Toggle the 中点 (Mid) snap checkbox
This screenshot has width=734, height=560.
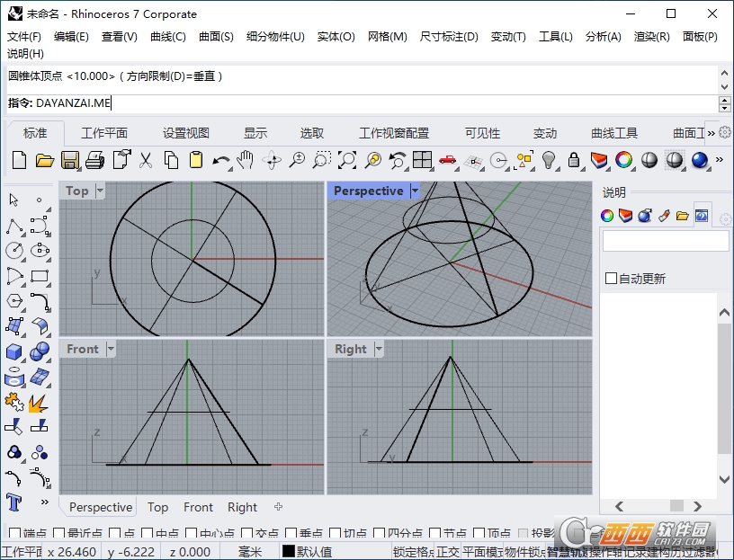147,533
